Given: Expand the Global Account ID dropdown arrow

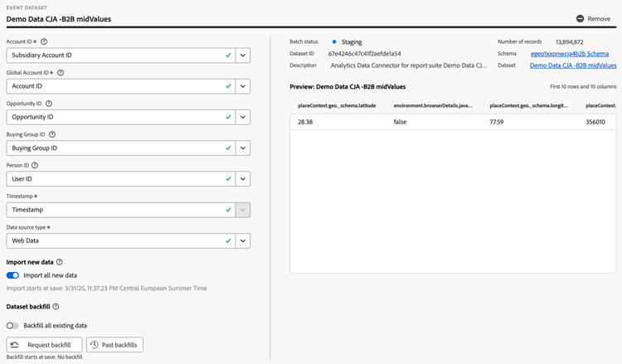Looking at the screenshot, I should pos(243,86).
